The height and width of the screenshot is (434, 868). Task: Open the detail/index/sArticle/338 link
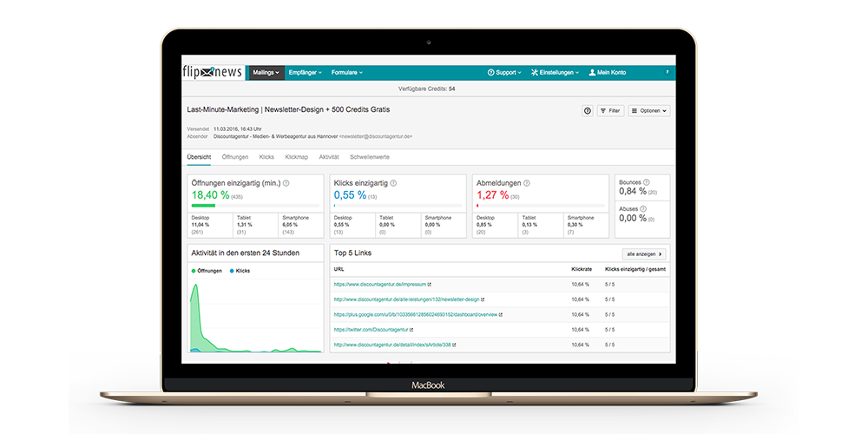pyautogui.click(x=392, y=345)
